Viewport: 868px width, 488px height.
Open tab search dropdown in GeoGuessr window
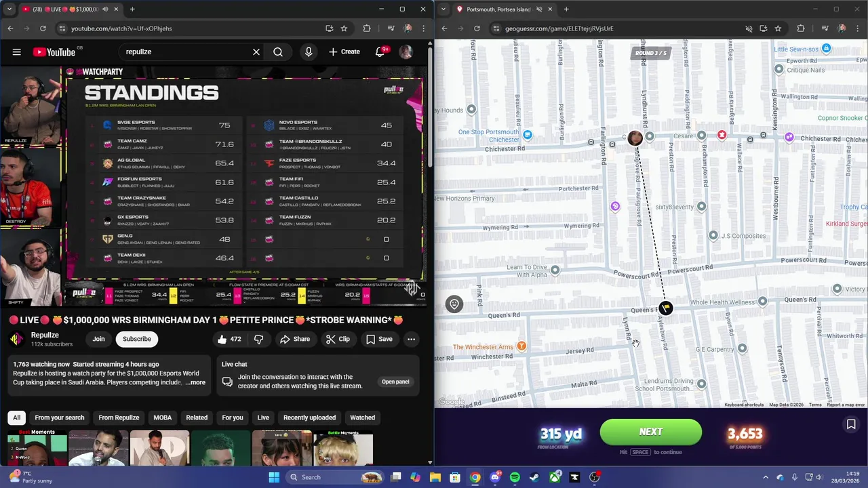click(x=443, y=9)
